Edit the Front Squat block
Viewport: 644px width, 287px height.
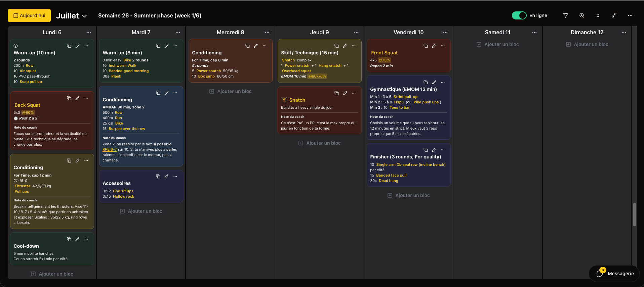[x=434, y=46]
